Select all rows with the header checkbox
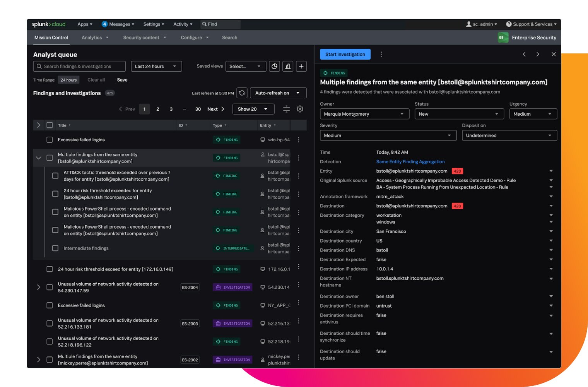 pos(50,125)
